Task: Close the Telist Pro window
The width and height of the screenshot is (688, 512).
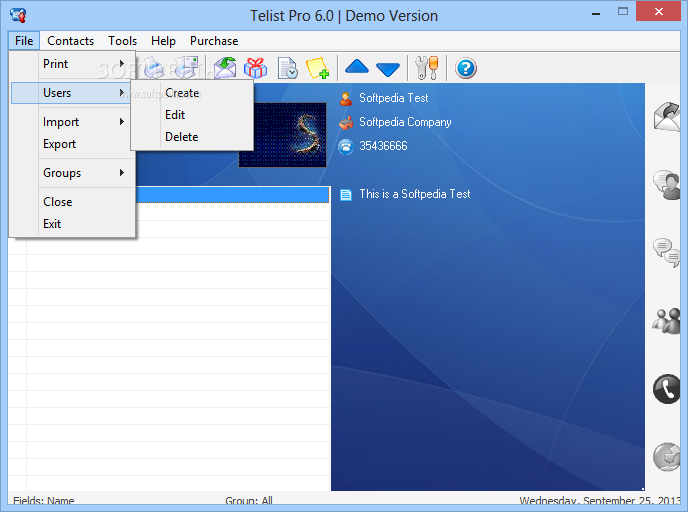Action: (658, 11)
